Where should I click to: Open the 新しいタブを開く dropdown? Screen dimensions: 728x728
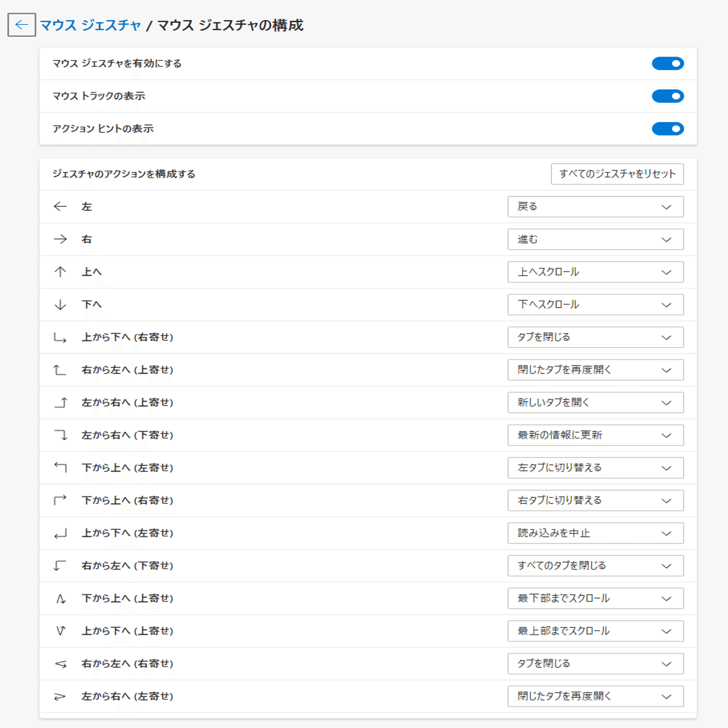[x=595, y=403]
